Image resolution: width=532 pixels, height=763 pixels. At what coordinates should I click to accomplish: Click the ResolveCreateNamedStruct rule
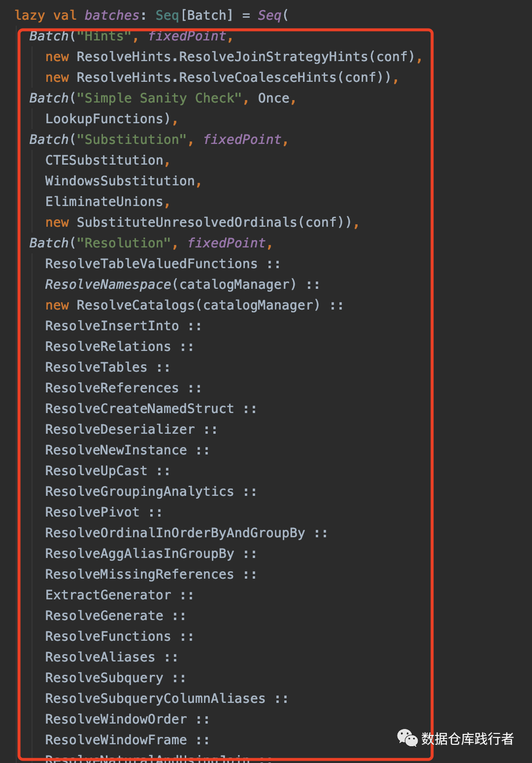pos(139,409)
